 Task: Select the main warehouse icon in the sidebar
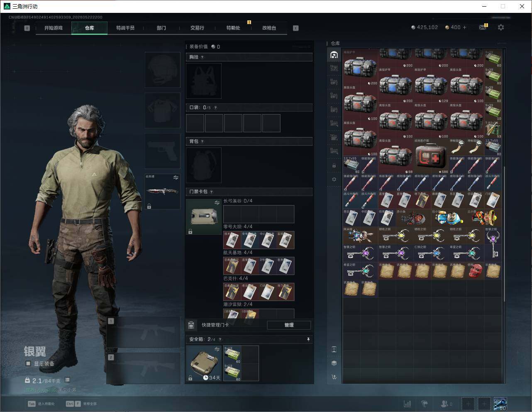(x=334, y=55)
